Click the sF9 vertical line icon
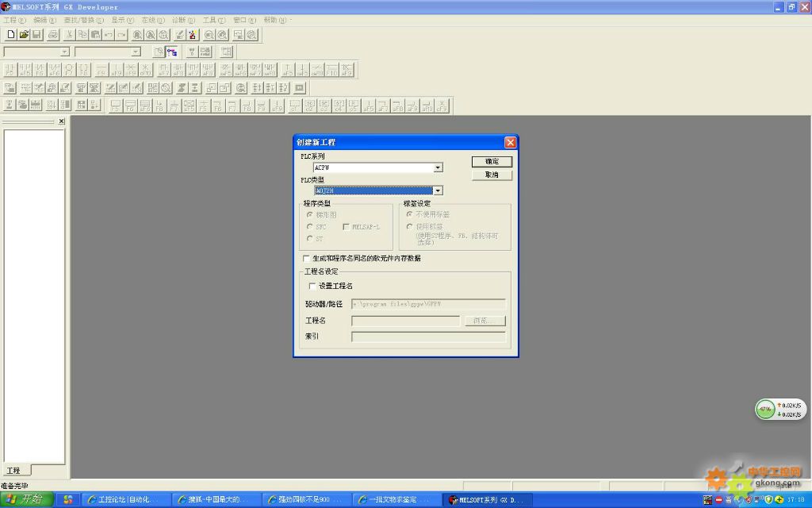Image resolution: width=812 pixels, height=508 pixels. pos(116,70)
